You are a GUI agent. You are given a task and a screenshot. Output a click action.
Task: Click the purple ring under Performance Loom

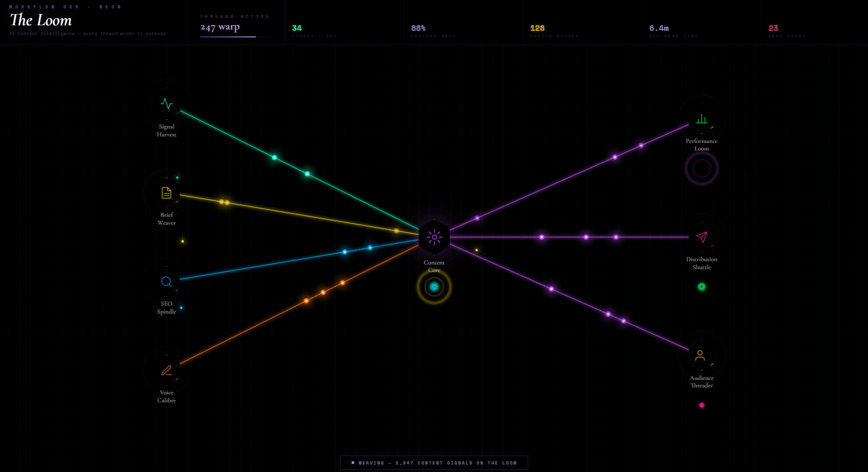coord(701,168)
